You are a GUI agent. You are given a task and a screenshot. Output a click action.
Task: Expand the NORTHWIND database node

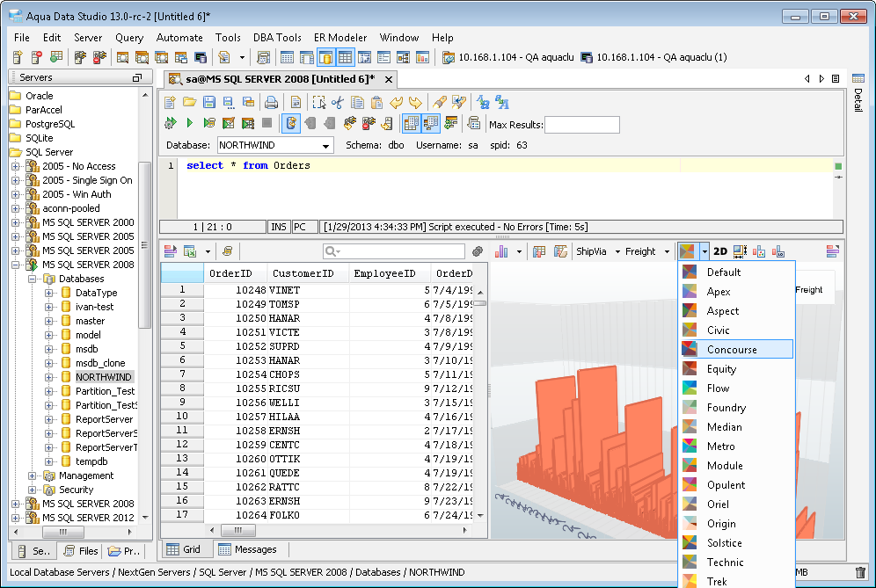(48, 377)
